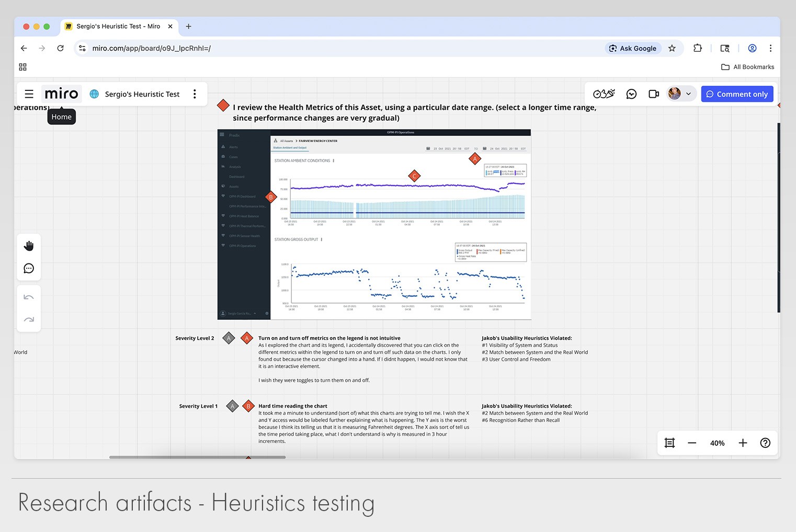796x532 pixels.
Task: Click the user avatar picture
Action: pos(675,94)
